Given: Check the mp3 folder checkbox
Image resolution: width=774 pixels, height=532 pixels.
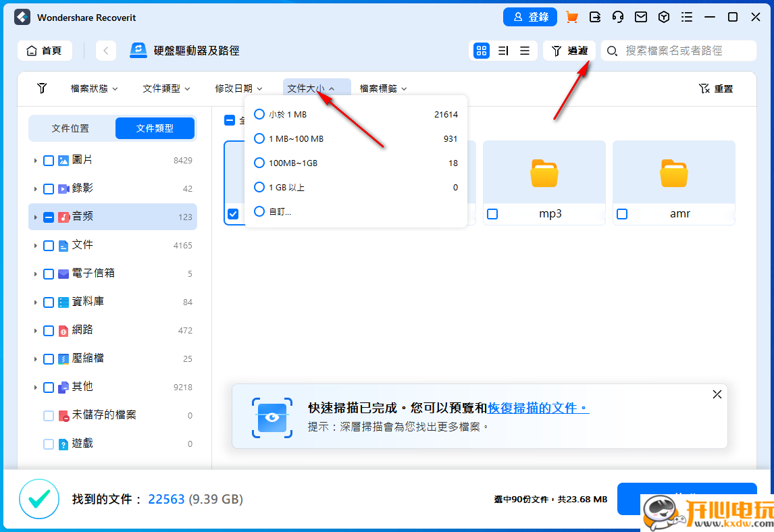Looking at the screenshot, I should [493, 213].
